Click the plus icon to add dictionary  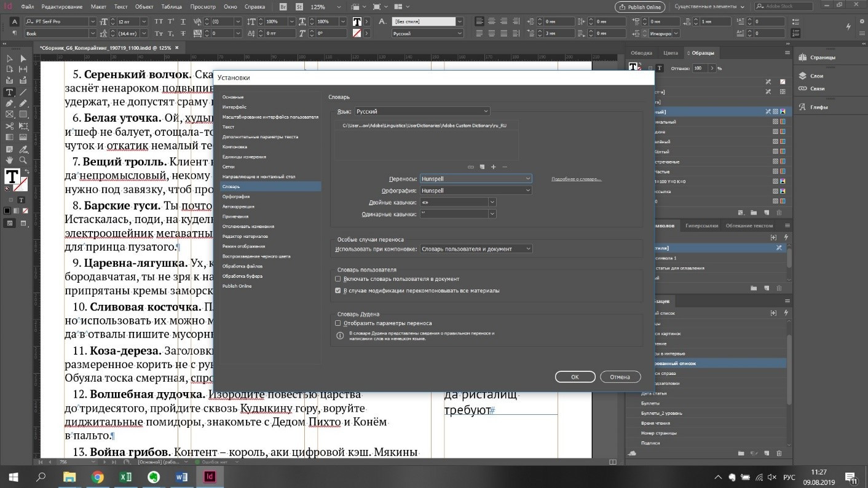[493, 167]
